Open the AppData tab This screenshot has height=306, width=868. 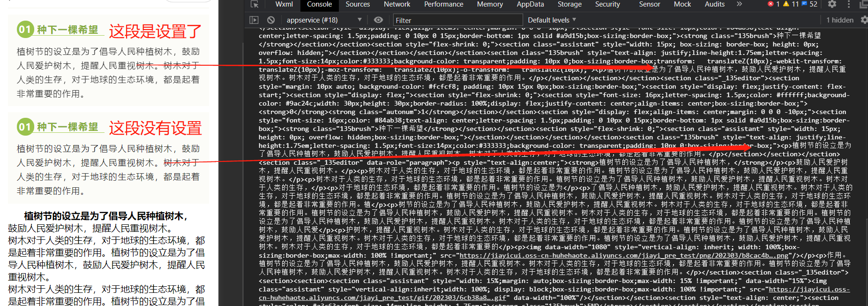tap(530, 4)
